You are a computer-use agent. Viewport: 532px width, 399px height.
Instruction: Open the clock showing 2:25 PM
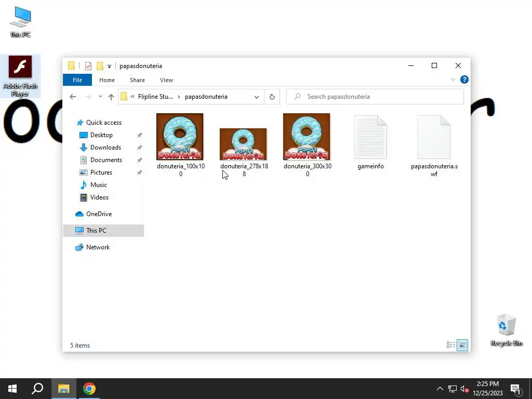click(488, 389)
